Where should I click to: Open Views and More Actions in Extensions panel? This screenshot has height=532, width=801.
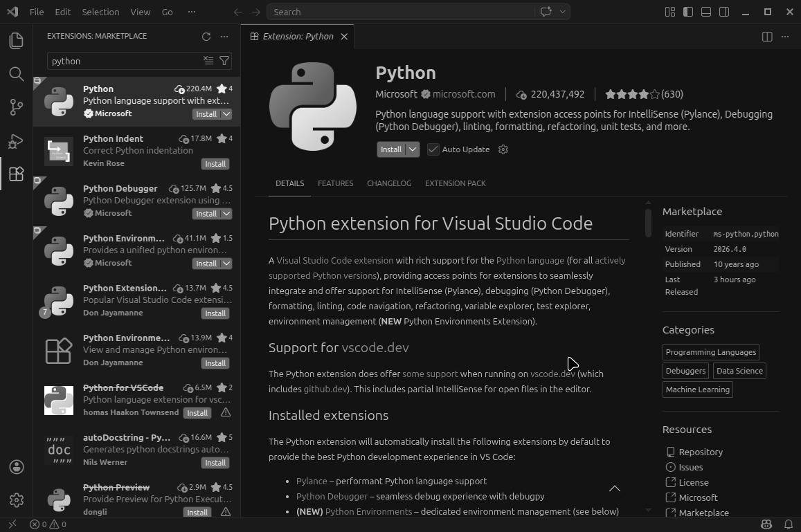click(224, 36)
